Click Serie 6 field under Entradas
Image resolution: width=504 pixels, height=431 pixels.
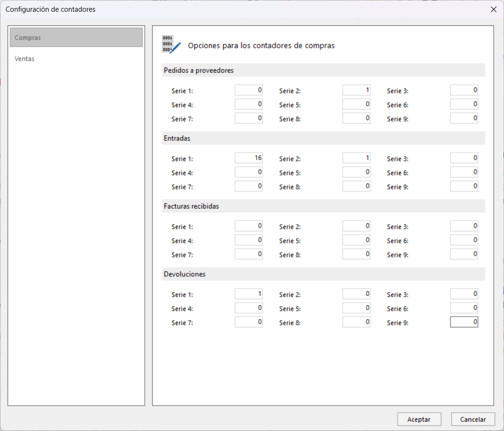coord(464,172)
